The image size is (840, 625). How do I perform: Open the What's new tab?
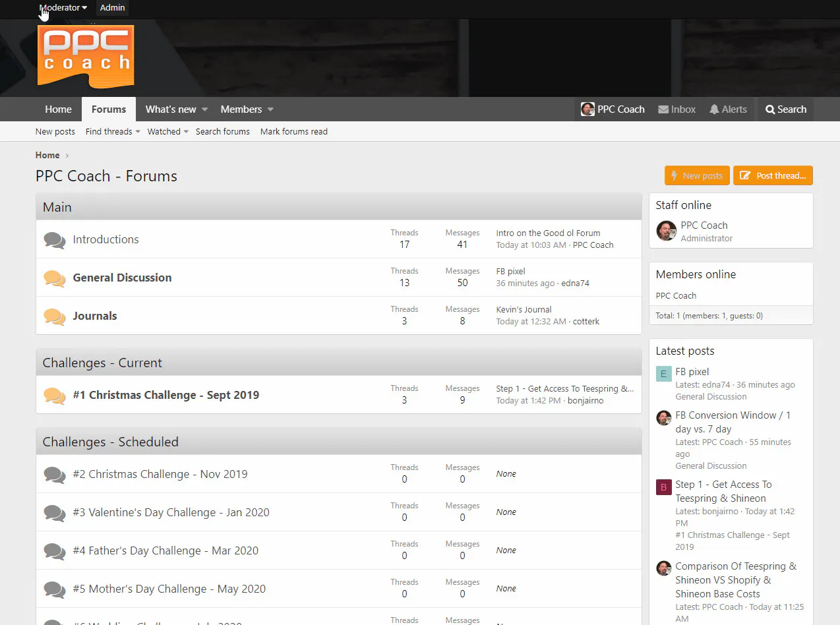[x=171, y=109]
